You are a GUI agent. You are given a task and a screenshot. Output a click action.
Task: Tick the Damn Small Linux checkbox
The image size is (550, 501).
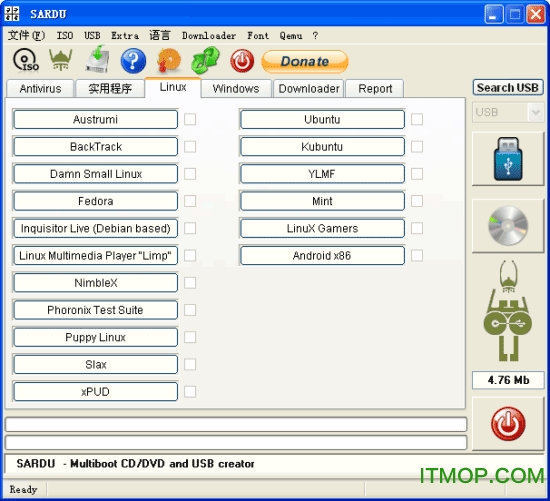190,174
